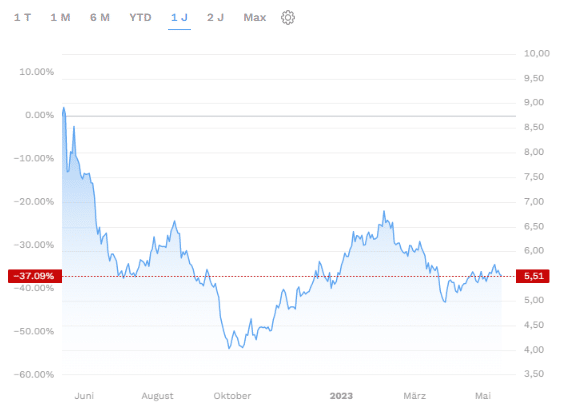Image resolution: width=567 pixels, height=418 pixels.
Task: Click the red -37.09% percentage label
Action: (35, 276)
